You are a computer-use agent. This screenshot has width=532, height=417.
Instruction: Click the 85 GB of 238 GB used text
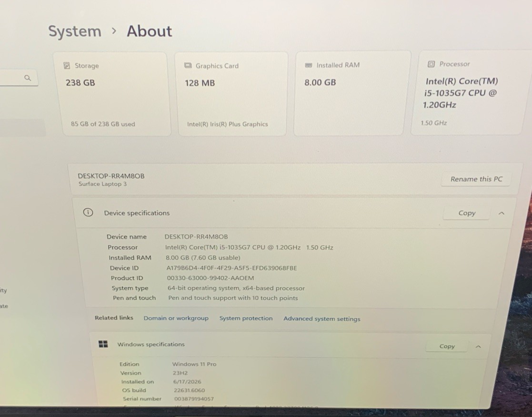tap(103, 124)
